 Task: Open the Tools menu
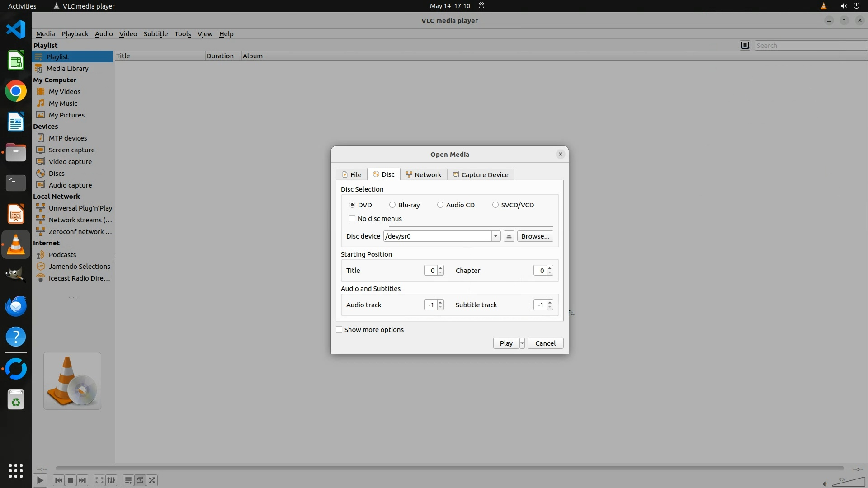click(x=183, y=34)
